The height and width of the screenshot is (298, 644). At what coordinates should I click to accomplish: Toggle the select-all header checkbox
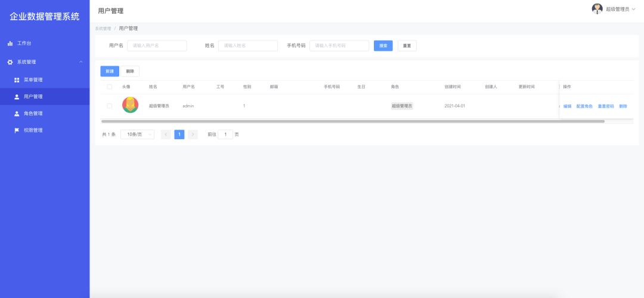point(109,87)
